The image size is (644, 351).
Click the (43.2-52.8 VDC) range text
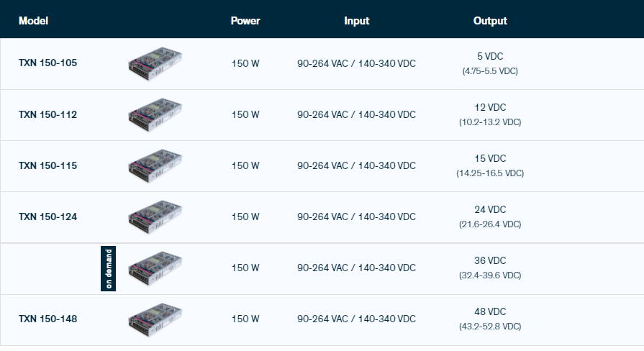coord(490,327)
